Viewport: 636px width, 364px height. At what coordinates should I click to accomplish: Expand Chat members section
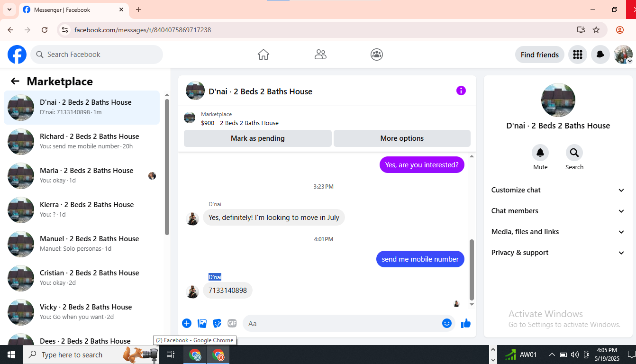click(558, 211)
